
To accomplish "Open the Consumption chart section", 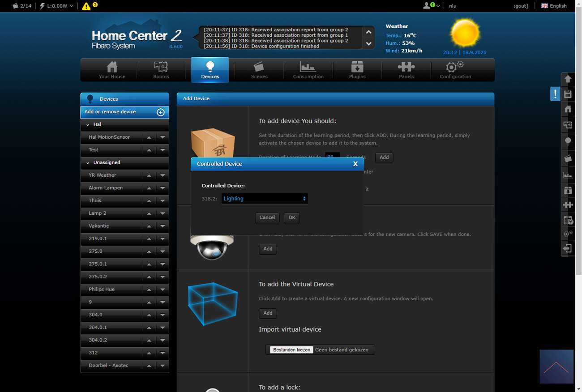I will coord(308,70).
